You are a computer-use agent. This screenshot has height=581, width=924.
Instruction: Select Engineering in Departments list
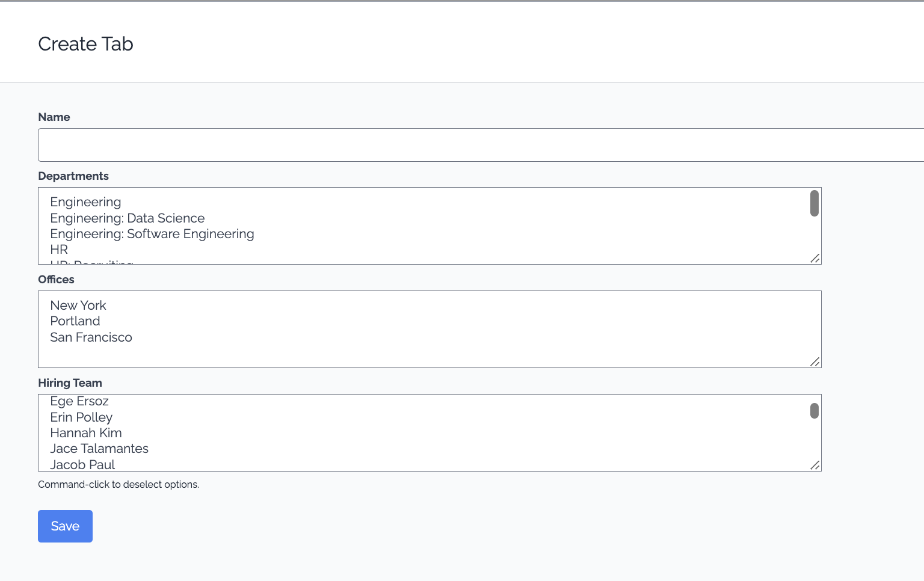coord(85,202)
